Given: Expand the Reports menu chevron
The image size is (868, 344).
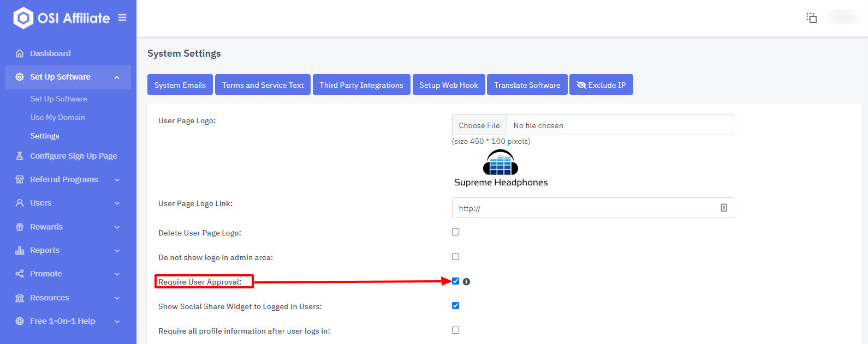Looking at the screenshot, I should point(117,251).
